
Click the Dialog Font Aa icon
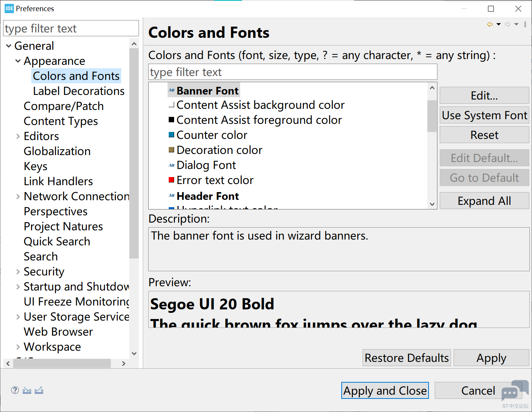click(171, 165)
